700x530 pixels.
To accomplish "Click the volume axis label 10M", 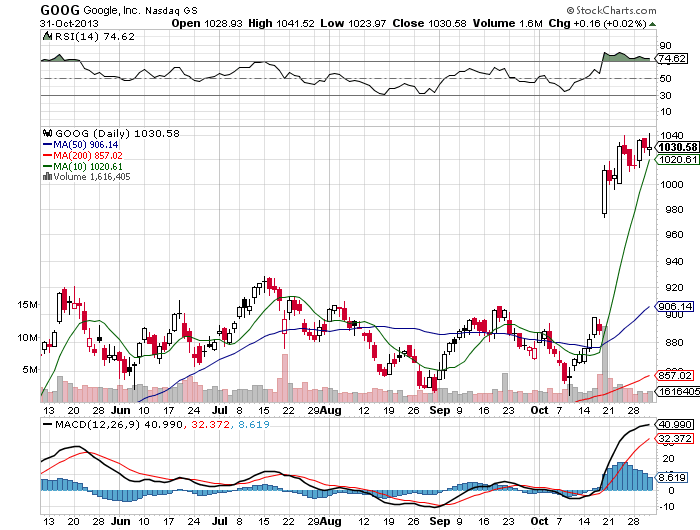I will pyautogui.click(x=27, y=337).
